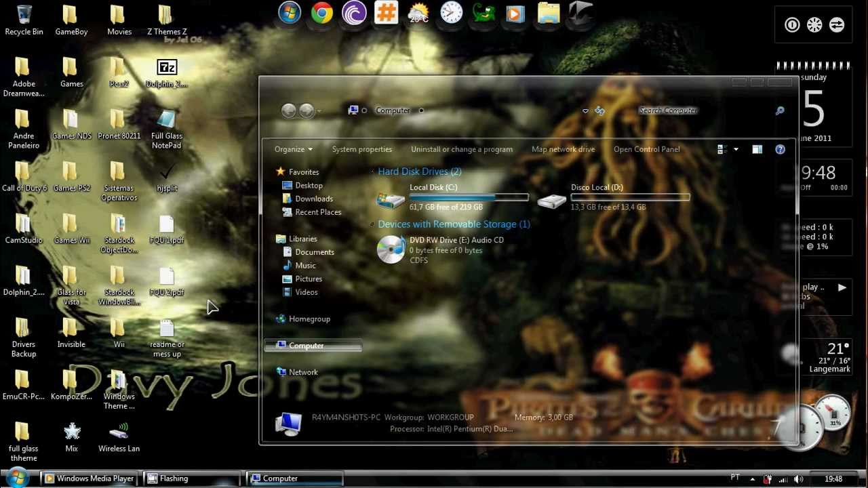Open the Recycle Bin desktop icon

pyautogui.click(x=24, y=20)
